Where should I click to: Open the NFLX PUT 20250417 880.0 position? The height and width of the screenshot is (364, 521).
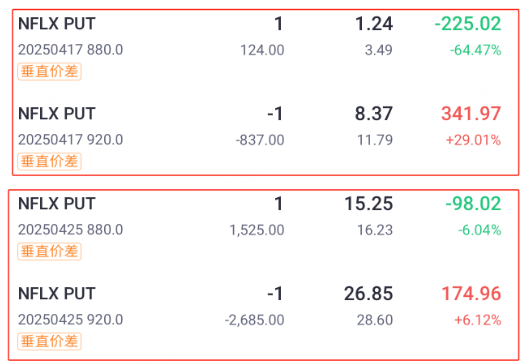pos(260,48)
